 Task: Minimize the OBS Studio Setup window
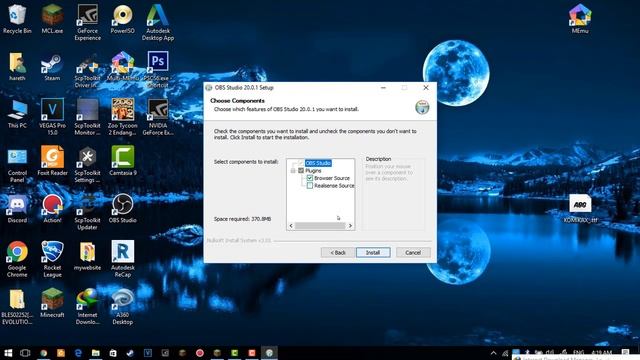point(383,88)
